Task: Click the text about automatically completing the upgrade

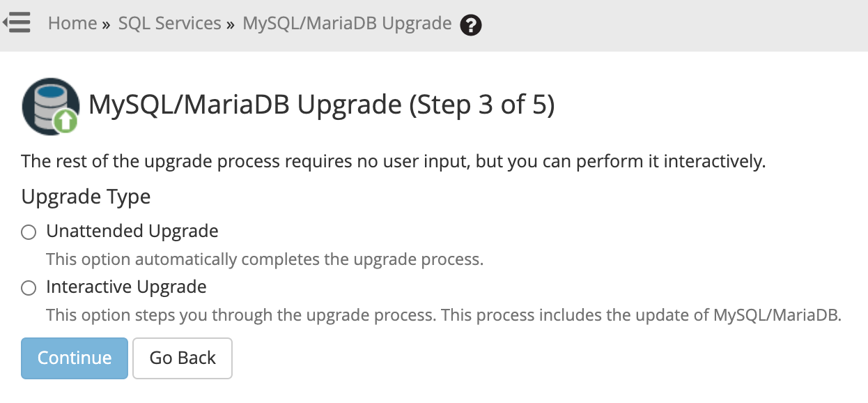Action: (264, 259)
